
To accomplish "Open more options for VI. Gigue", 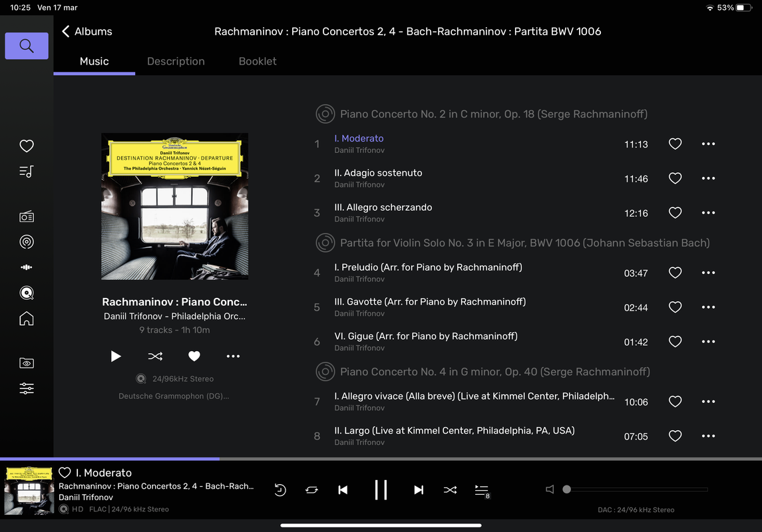I will (709, 342).
